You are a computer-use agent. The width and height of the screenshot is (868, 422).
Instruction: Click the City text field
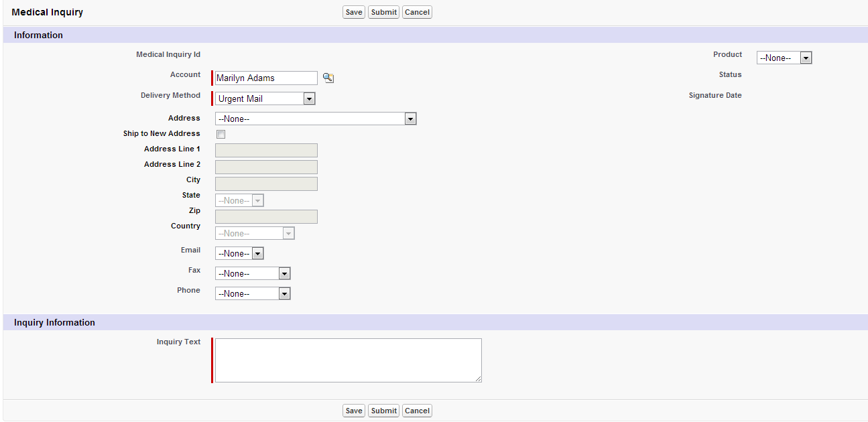coord(266,184)
